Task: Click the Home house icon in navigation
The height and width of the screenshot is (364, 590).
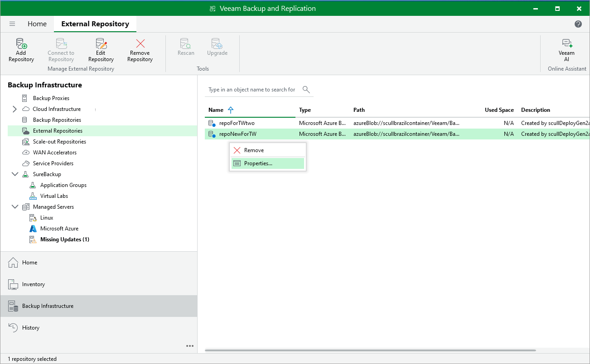Action: [x=13, y=263]
